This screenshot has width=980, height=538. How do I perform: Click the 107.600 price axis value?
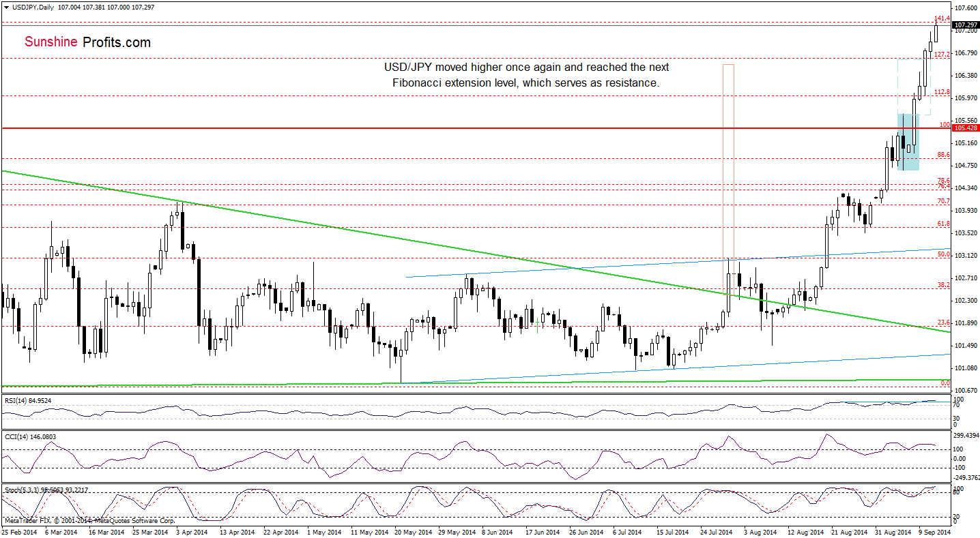point(966,8)
